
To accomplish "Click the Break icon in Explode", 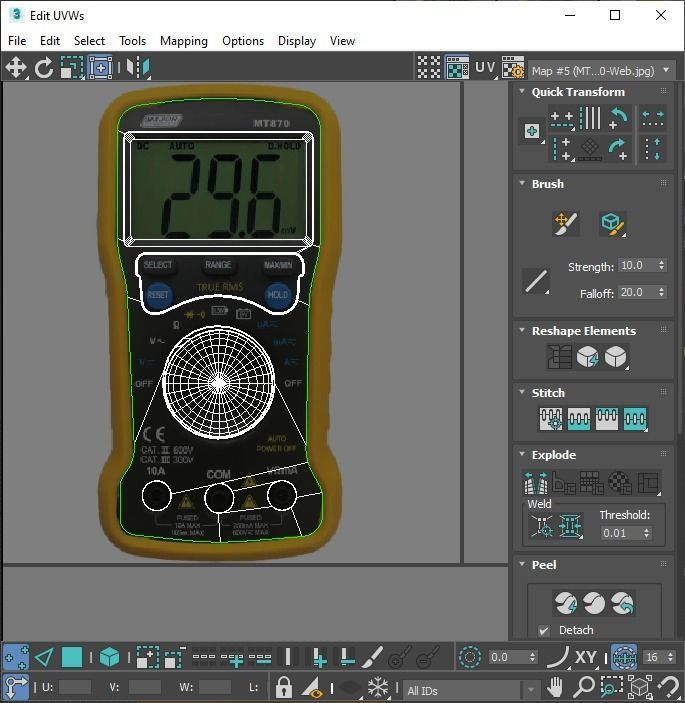I will (536, 483).
